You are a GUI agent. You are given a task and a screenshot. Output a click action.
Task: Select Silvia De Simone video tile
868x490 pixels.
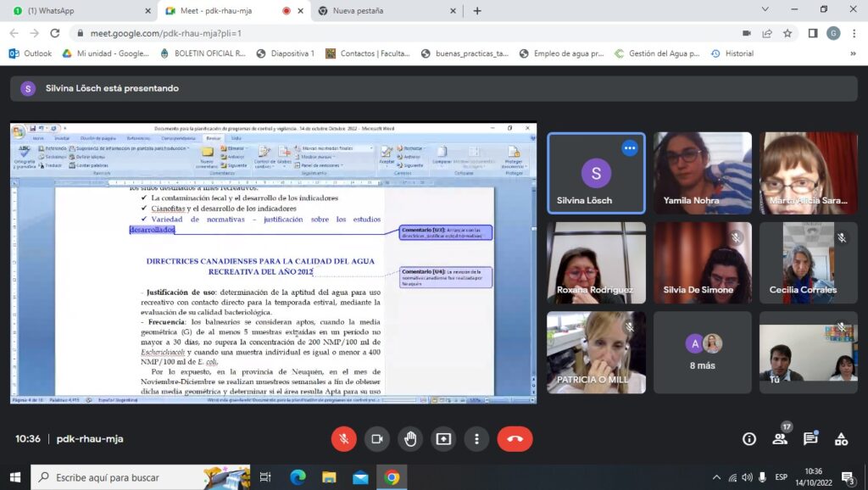[703, 263]
